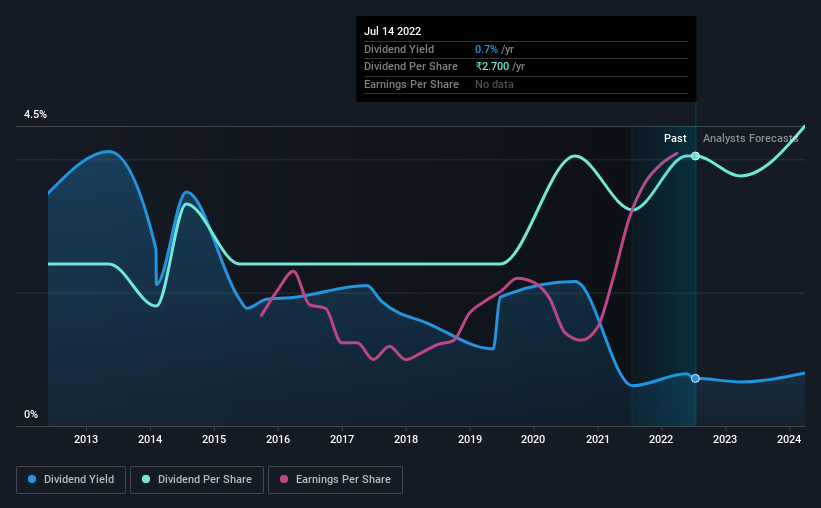Toggle the Dividend Yield legend button
821x508 pixels.
click(71, 480)
